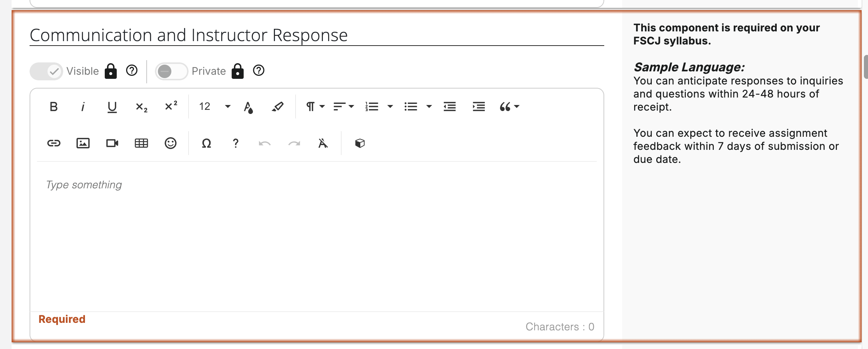Expand the bullet list style arrow

[x=429, y=107]
